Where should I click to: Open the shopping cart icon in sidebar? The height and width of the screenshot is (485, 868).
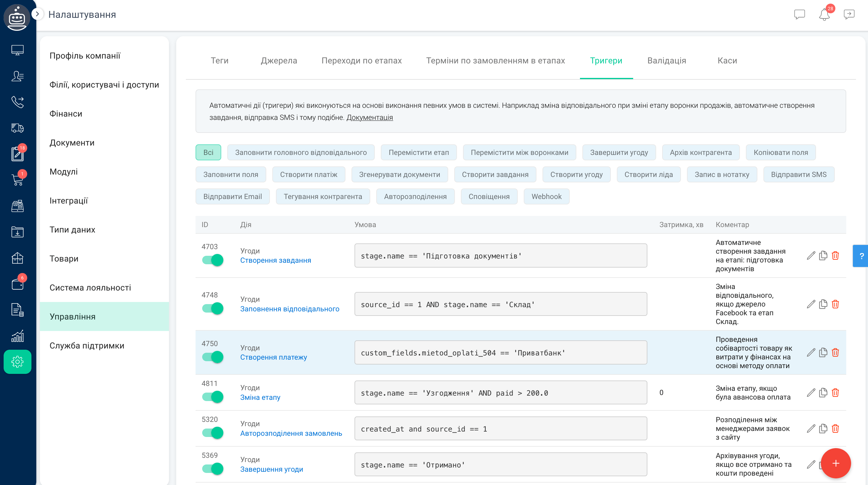coord(18,179)
